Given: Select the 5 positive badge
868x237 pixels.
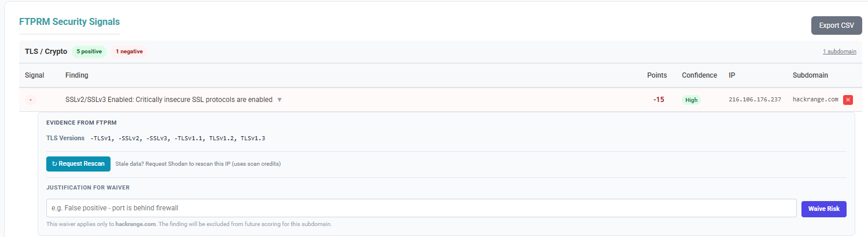Looking at the screenshot, I should [x=89, y=52].
